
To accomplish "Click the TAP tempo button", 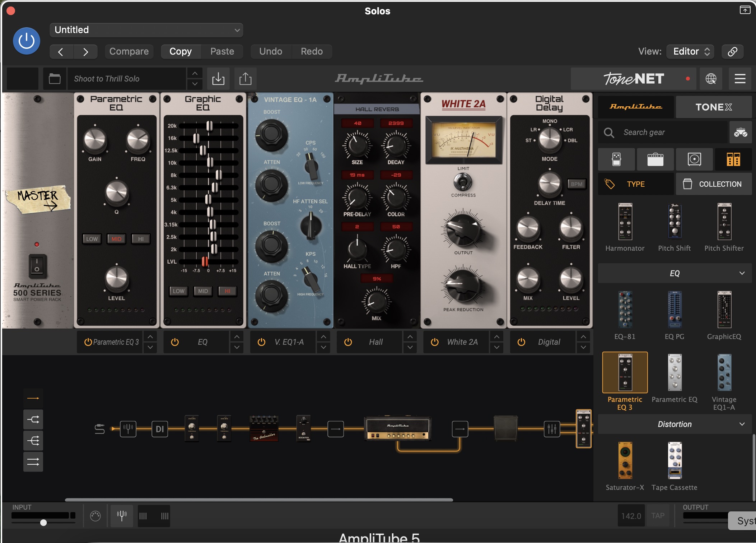I will [658, 516].
